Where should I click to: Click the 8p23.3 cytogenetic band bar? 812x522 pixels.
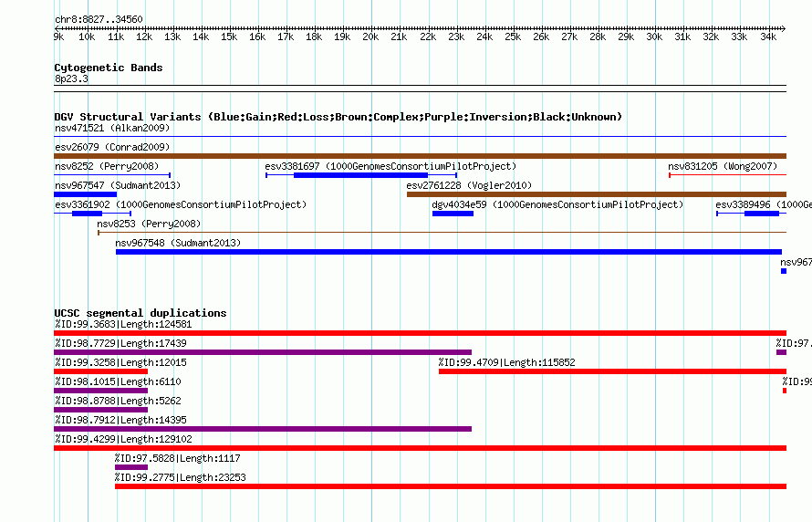[x=420, y=89]
